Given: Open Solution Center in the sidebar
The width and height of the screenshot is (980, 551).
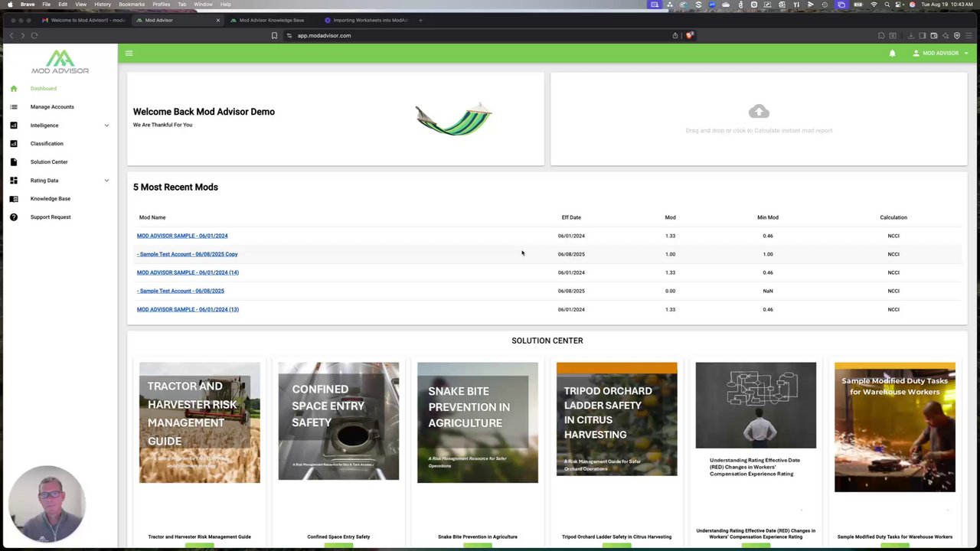Looking at the screenshot, I should click(x=49, y=162).
